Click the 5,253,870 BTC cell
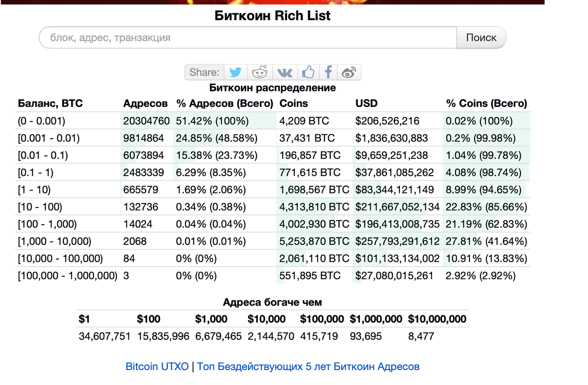This screenshot has width=588, height=385. click(314, 241)
